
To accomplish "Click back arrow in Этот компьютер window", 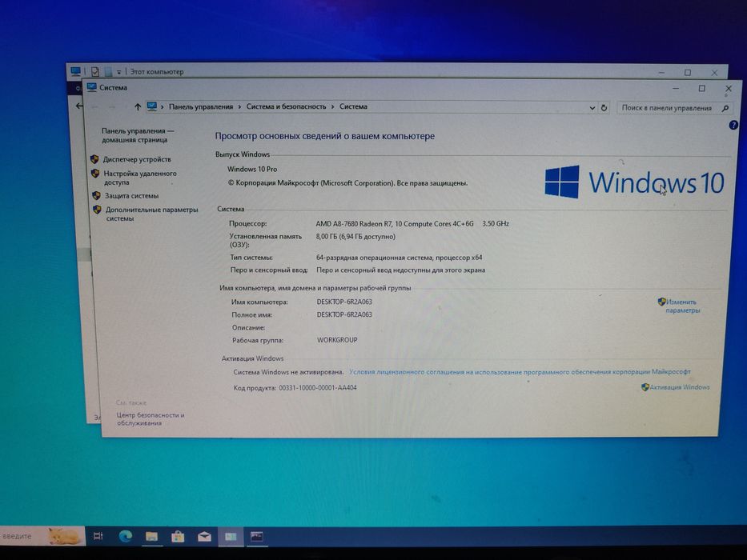I will [x=79, y=106].
